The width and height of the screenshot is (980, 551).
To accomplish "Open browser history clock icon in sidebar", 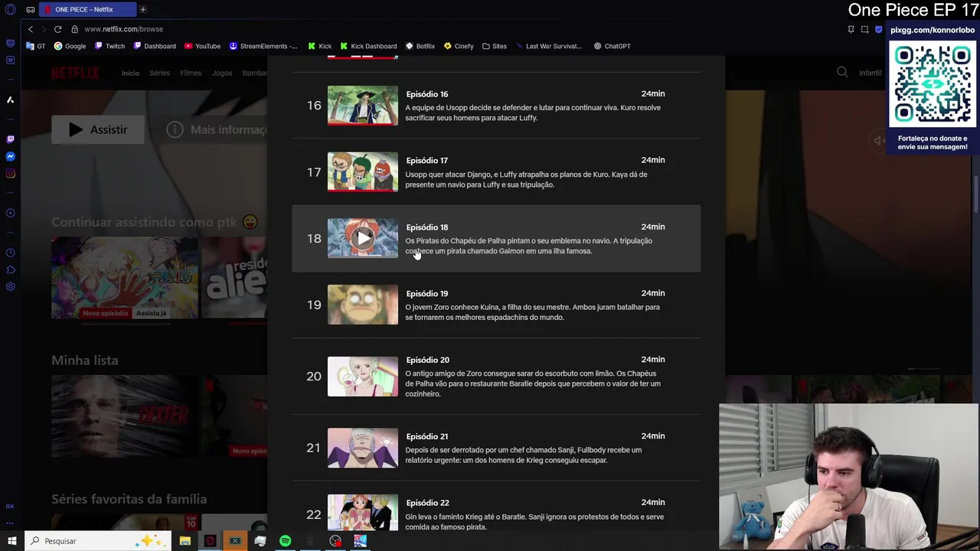I will [10, 253].
